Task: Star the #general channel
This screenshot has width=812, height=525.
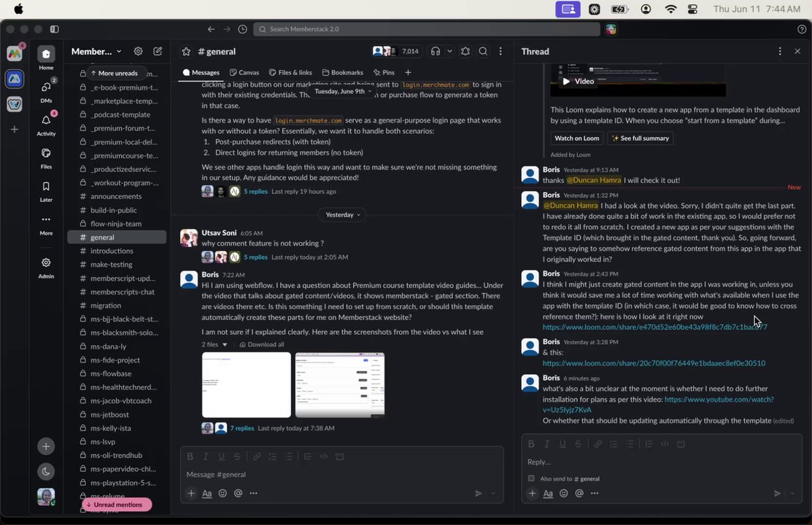Action: 186,51
